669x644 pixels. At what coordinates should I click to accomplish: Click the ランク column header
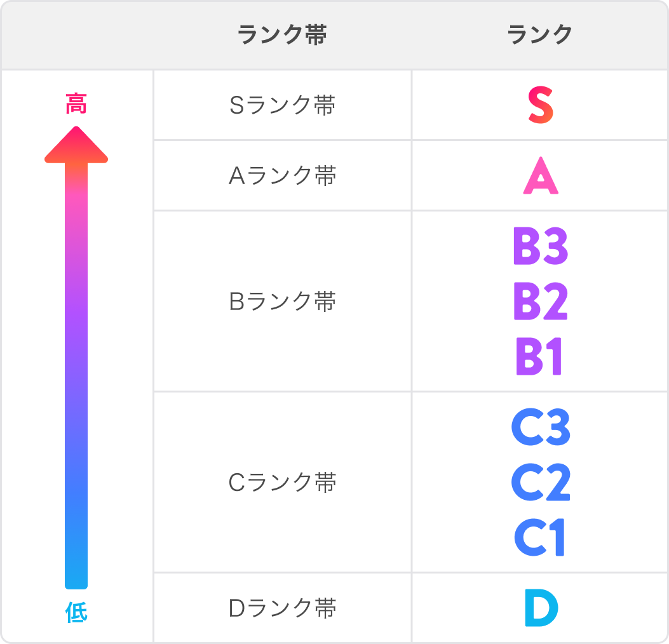click(540, 35)
